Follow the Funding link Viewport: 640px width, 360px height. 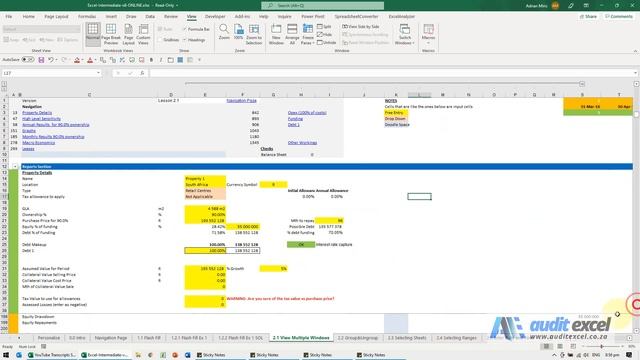(295, 119)
